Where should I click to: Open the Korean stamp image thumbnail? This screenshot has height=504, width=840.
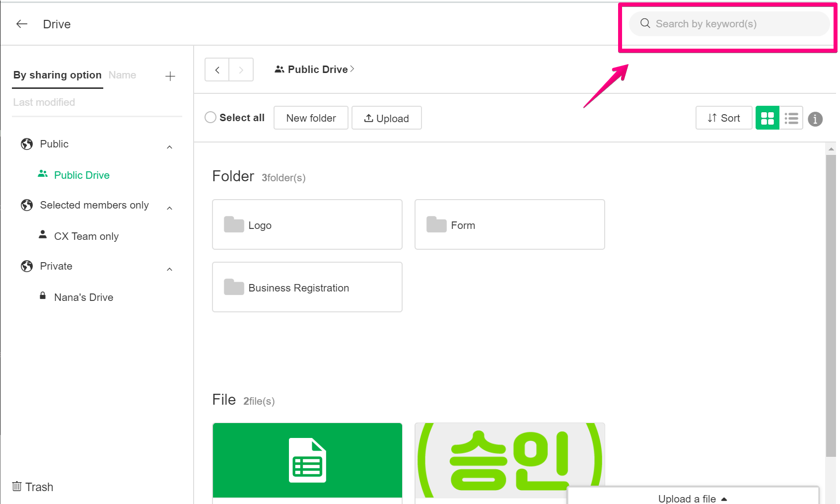[x=510, y=460]
